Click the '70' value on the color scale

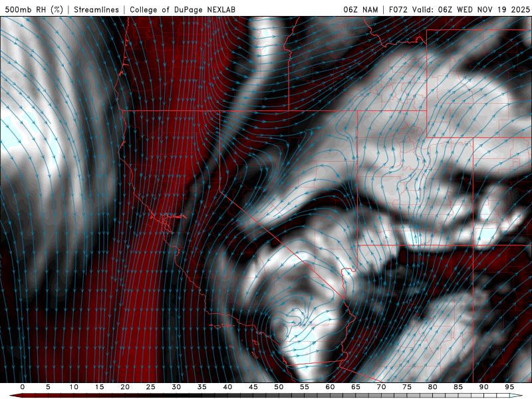click(381, 387)
